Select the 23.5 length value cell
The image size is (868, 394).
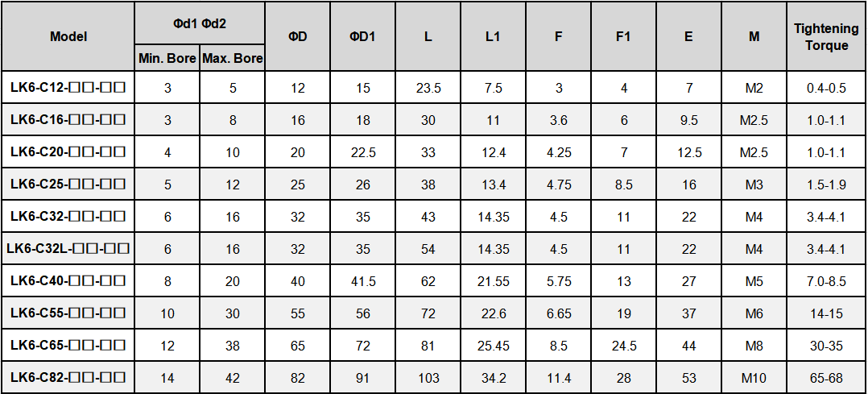tap(428, 88)
